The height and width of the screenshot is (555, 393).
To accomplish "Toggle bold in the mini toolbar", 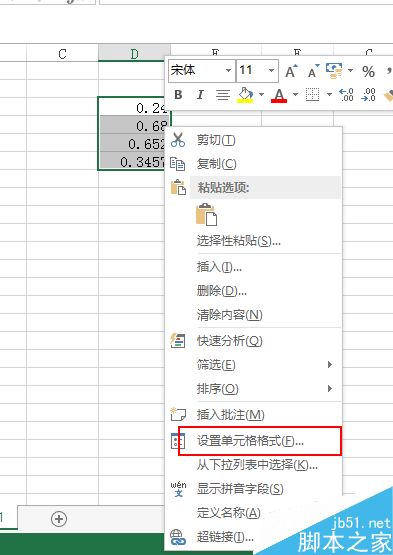I will 178,95.
